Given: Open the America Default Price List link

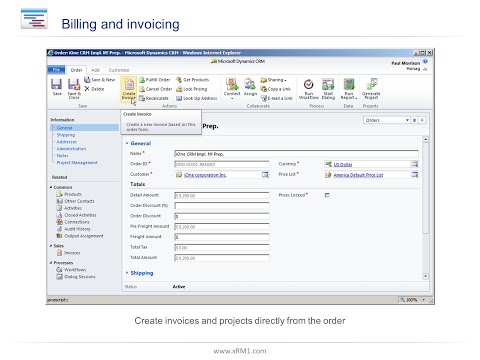Looking at the screenshot, I should pyautogui.click(x=358, y=175).
